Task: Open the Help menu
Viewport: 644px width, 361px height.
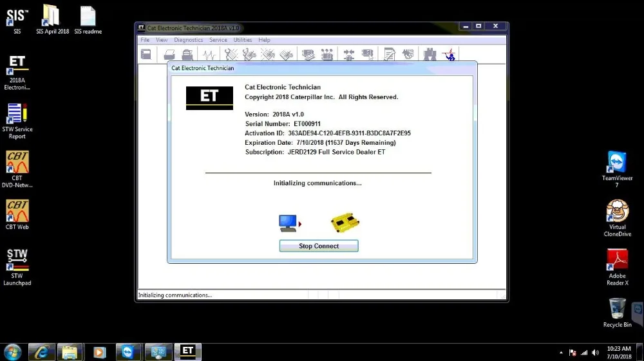Action: click(x=264, y=40)
